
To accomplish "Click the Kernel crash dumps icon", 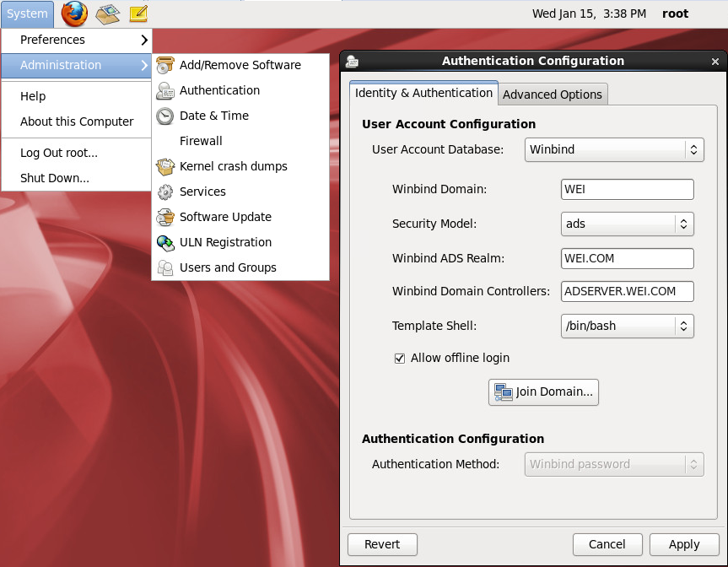I will pyautogui.click(x=165, y=167).
